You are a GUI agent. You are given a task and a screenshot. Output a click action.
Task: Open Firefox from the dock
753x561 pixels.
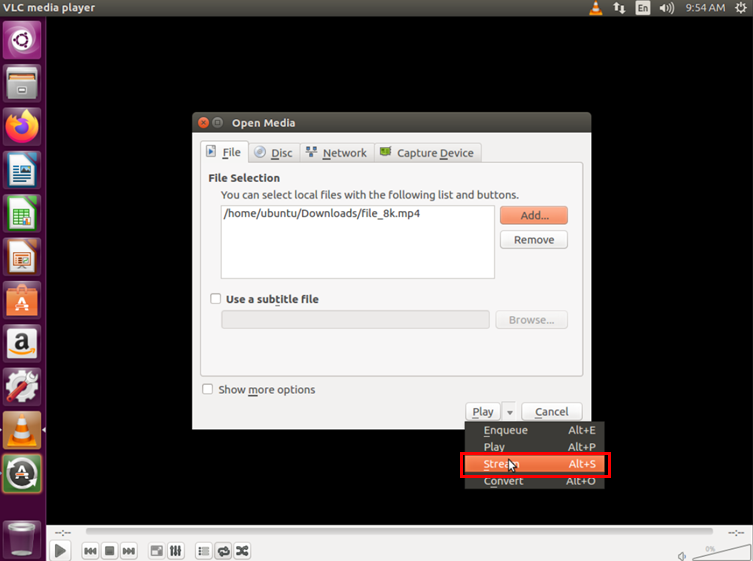pyautogui.click(x=22, y=126)
